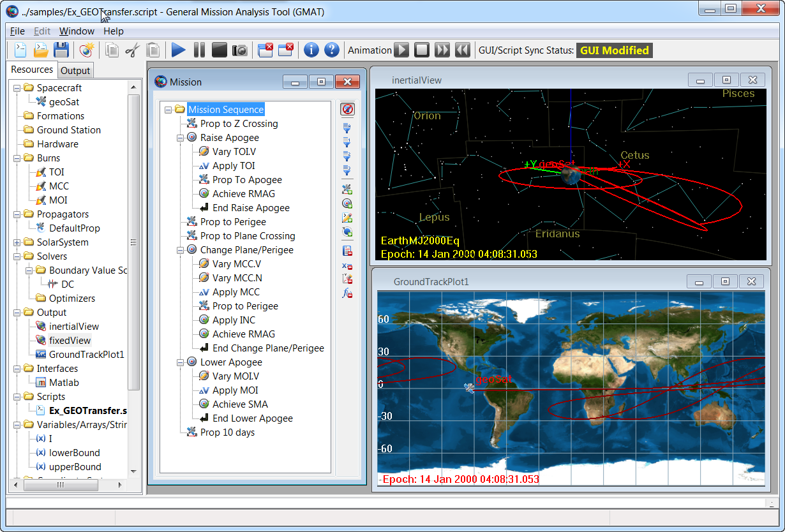Create a new script
Viewport: 785px width, 532px height.
click(x=19, y=50)
